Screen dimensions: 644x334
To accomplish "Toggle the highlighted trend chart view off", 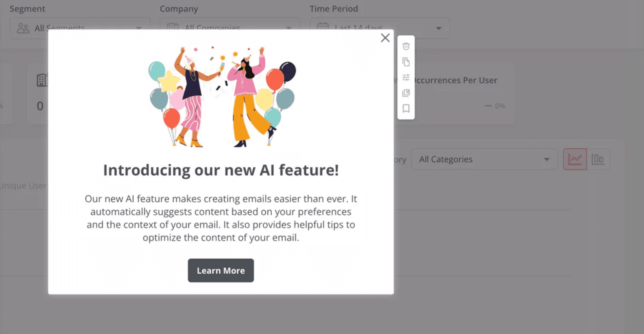I will (575, 159).
